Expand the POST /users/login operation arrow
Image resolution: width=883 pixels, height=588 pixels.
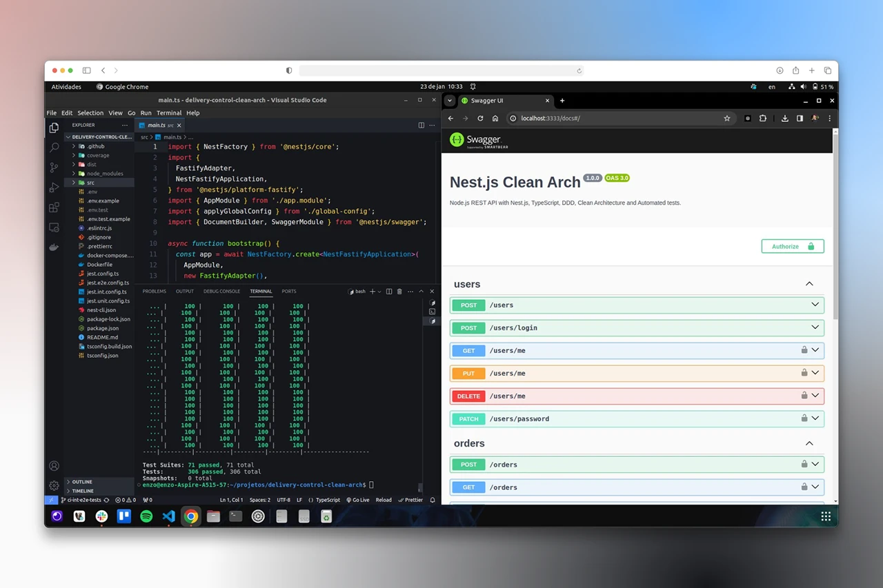[815, 327]
